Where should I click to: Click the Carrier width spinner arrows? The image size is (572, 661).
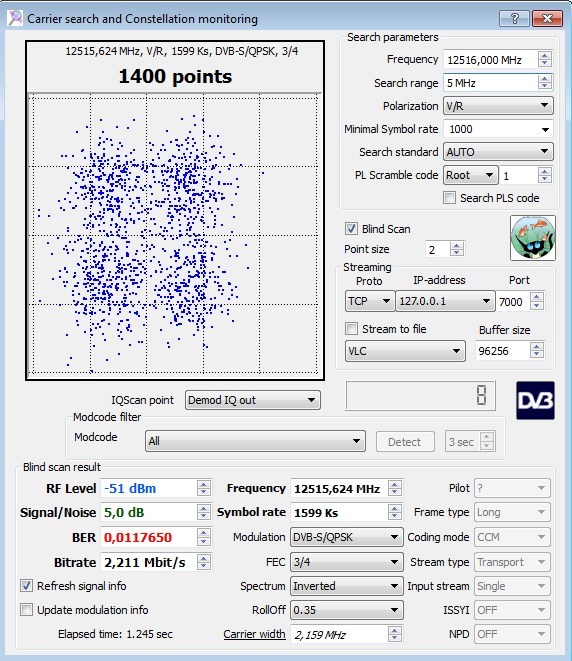pos(395,634)
